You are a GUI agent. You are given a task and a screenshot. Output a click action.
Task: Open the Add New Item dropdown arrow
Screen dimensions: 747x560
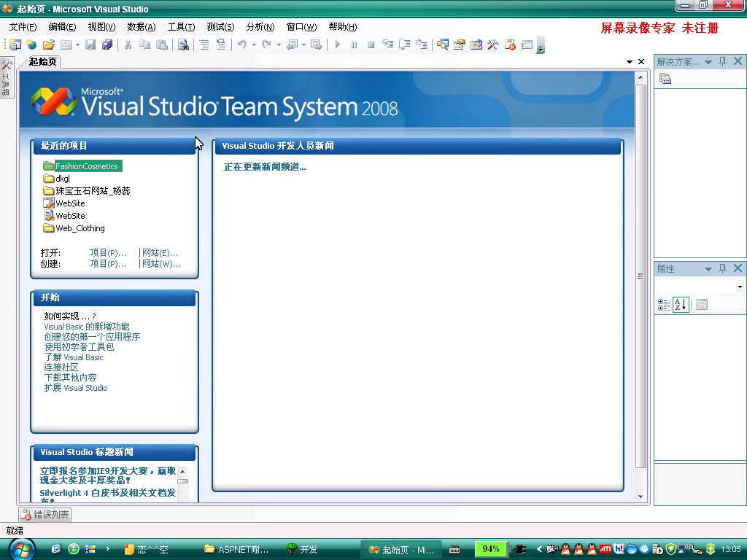[77, 45]
